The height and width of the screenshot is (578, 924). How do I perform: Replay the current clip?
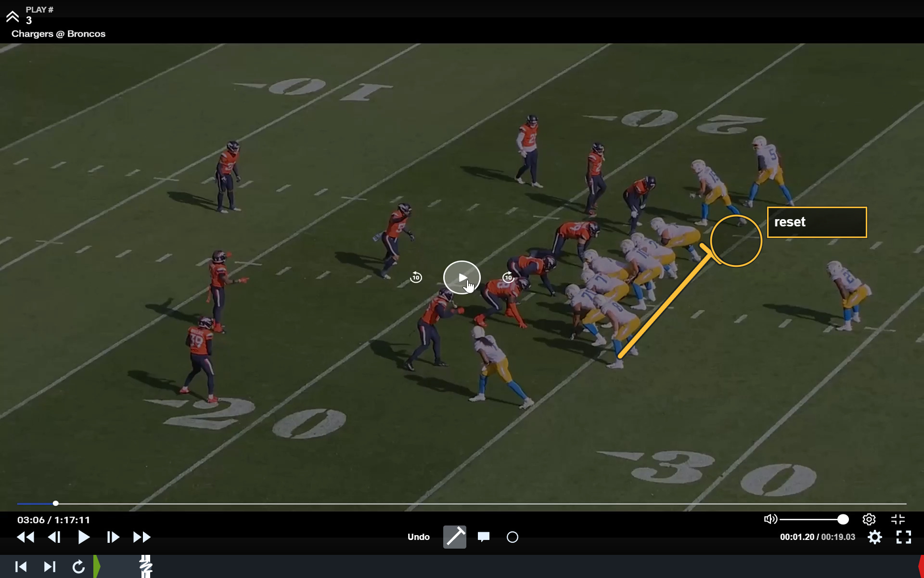pyautogui.click(x=78, y=566)
